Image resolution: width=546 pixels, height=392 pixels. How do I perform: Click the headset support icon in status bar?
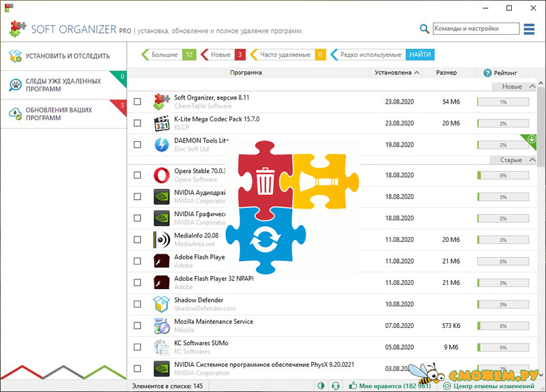coord(335,386)
